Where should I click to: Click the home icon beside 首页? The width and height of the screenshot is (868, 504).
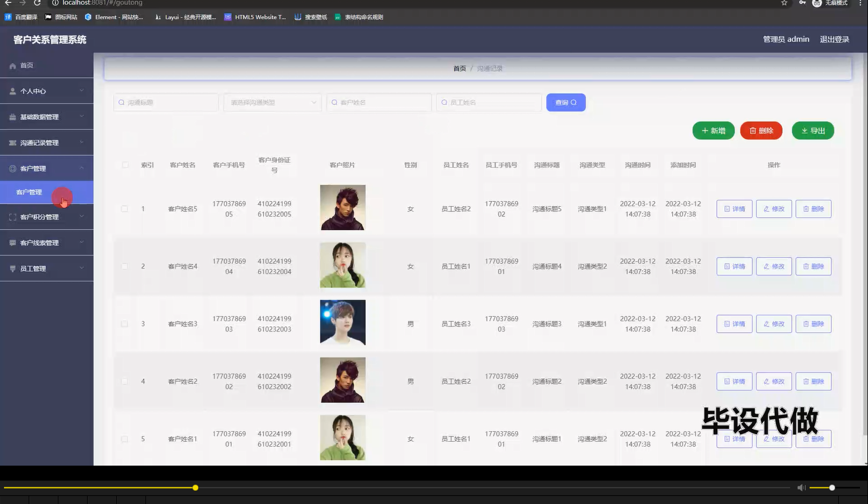[13, 66]
